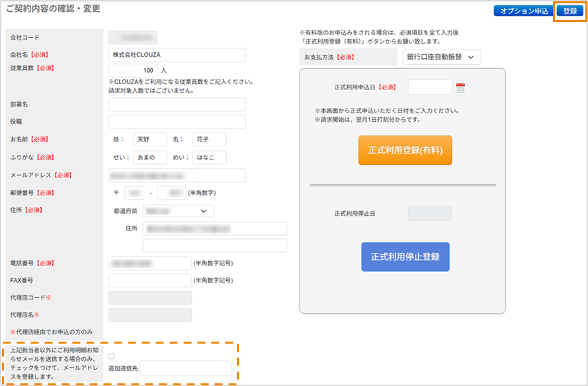Expand the 都道府県 prefecture dropdown
Screen dimensions: 588x386
pos(179,211)
